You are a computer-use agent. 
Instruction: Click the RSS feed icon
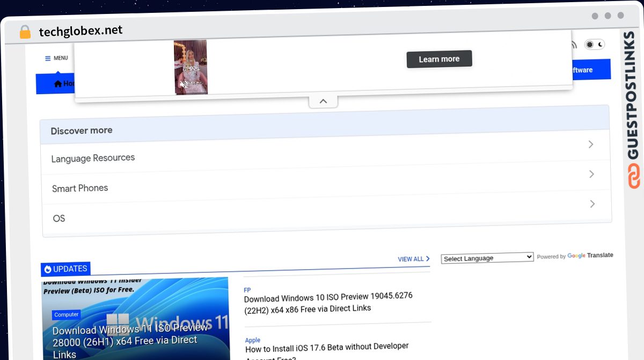[x=574, y=45]
